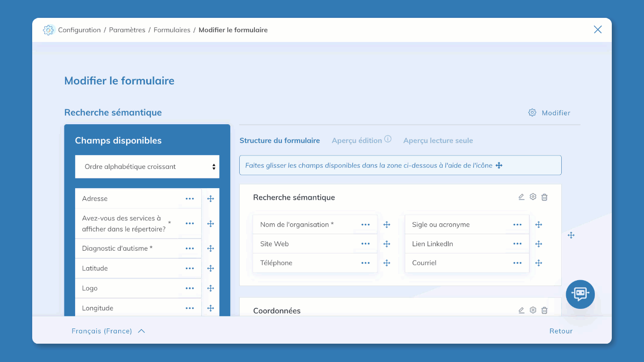Click the Modifier button
The height and width of the screenshot is (362, 644).
[550, 113]
